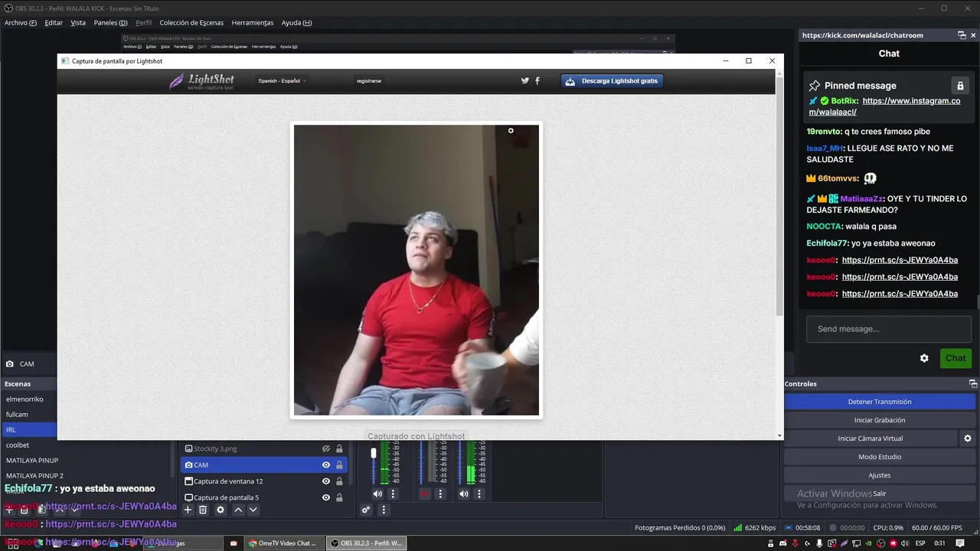Click Detener Transmisión button
The height and width of the screenshot is (551, 980).
(x=880, y=402)
